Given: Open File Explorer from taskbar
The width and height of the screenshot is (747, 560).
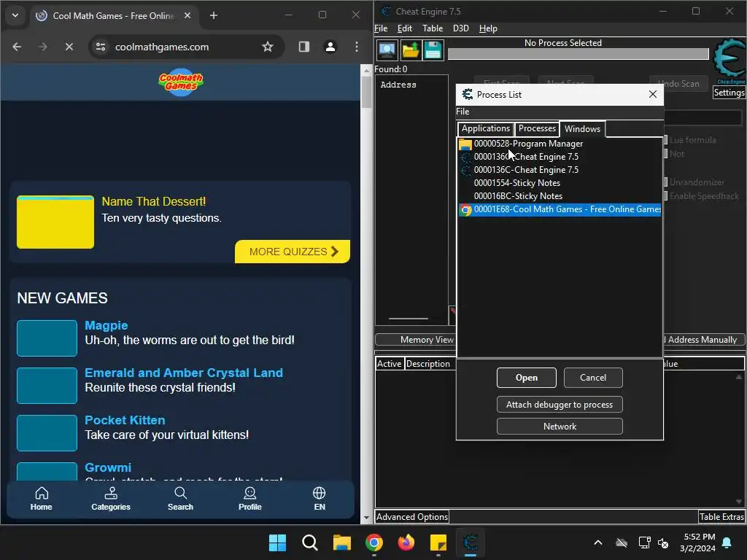Looking at the screenshot, I should click(342, 542).
